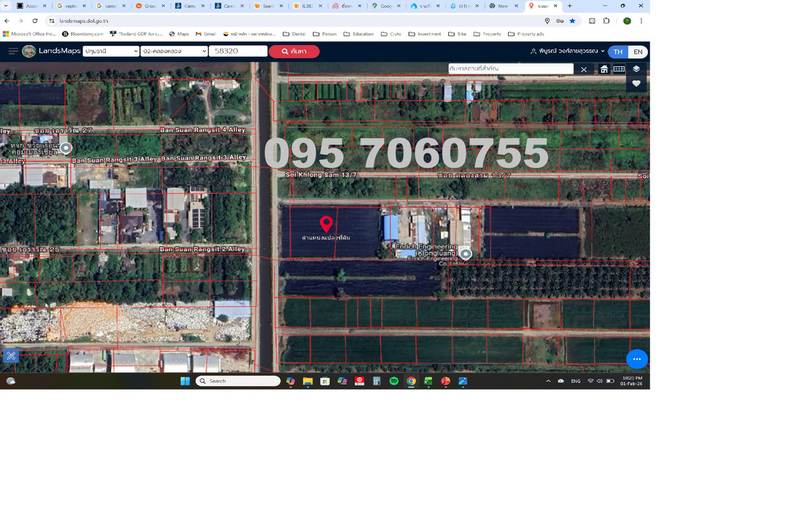Click the parcel number field 58320

[238, 51]
